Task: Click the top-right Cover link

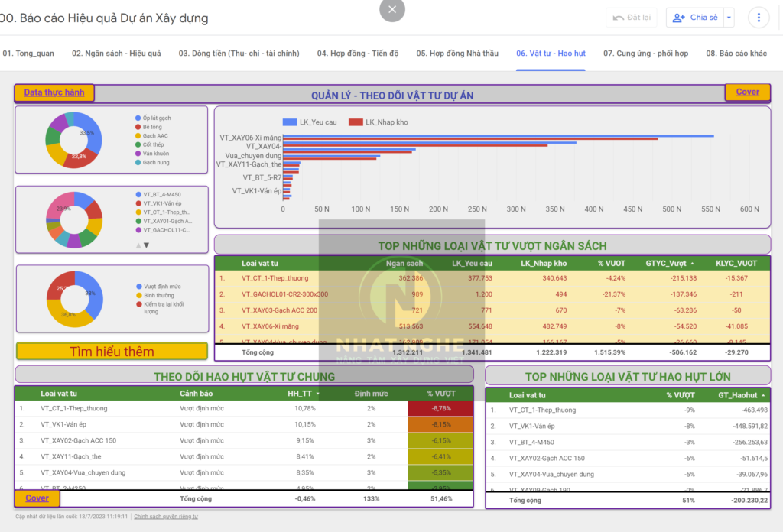Action: click(747, 92)
